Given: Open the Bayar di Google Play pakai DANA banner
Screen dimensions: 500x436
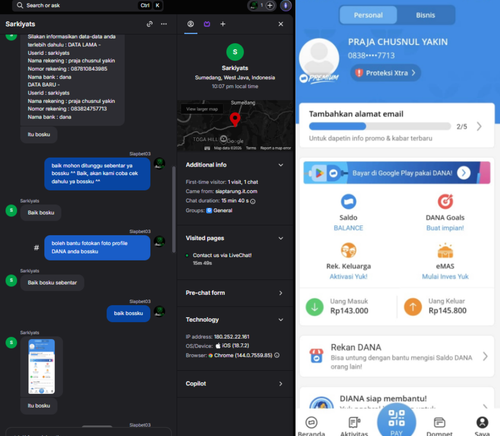Looking at the screenshot, I should click(397, 173).
